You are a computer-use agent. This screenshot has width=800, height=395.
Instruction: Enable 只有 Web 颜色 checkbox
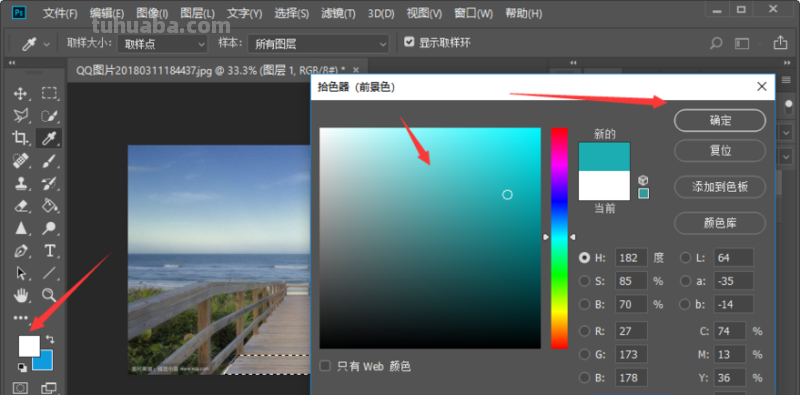click(324, 366)
